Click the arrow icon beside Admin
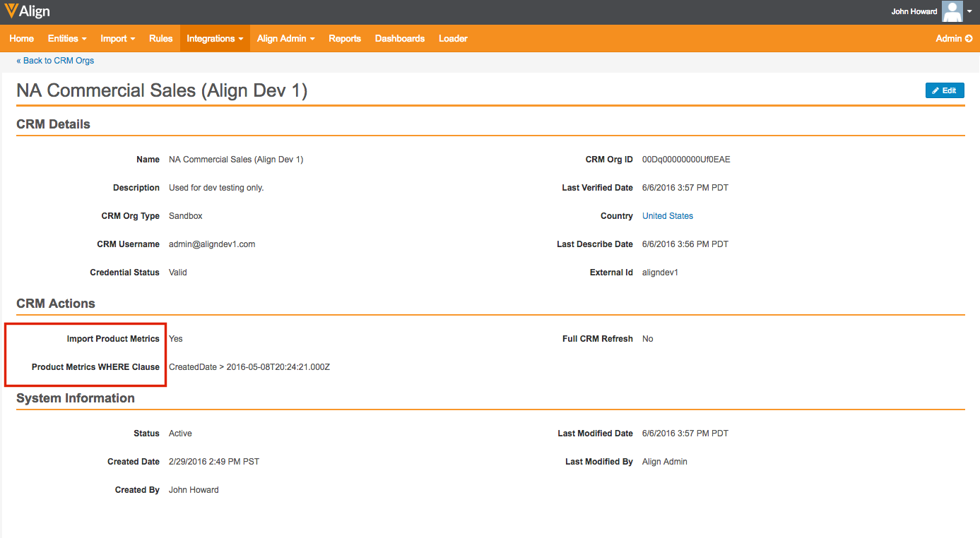Viewport: 980px width, 538px height. (x=969, y=39)
